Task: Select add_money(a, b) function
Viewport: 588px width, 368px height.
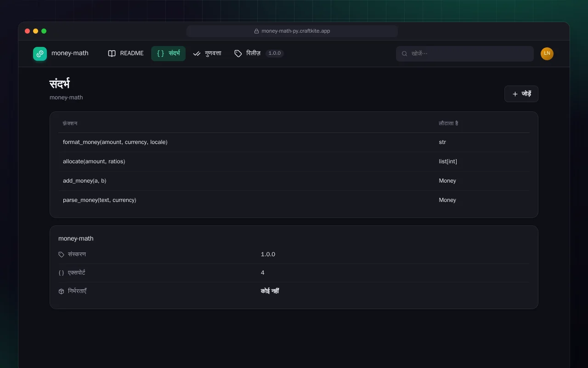Action: [85, 181]
